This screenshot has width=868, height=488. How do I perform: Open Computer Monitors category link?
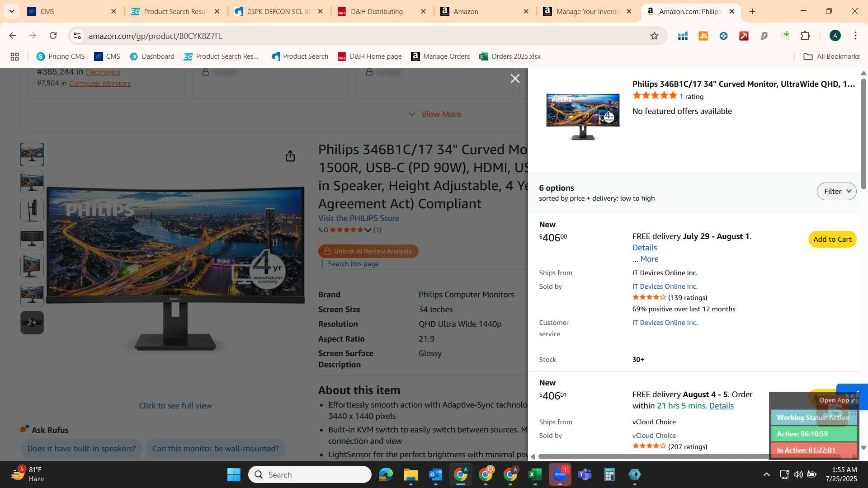[100, 84]
